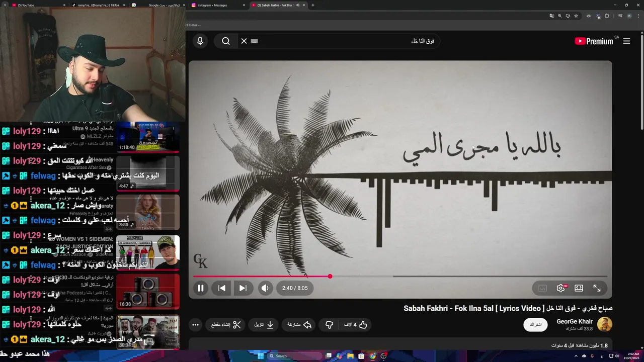Image resolution: width=644 pixels, height=362 pixels.
Task: Open the 1:18:40 suggested video thumbnail
Action: [x=148, y=136]
